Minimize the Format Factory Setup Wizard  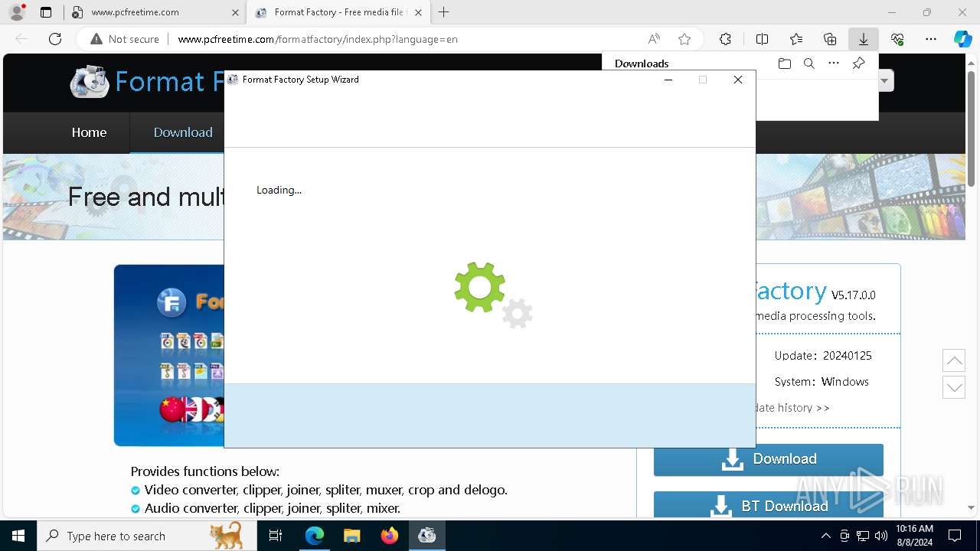pyautogui.click(x=668, y=80)
